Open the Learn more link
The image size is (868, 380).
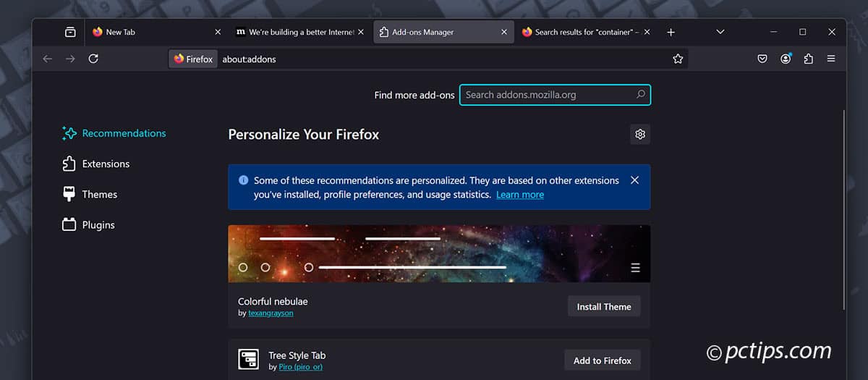point(519,195)
